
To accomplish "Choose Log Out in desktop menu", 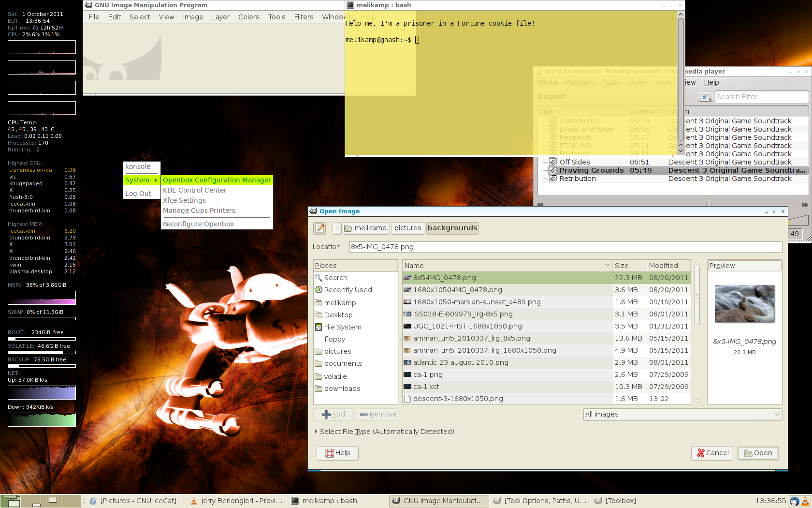I will point(141,194).
